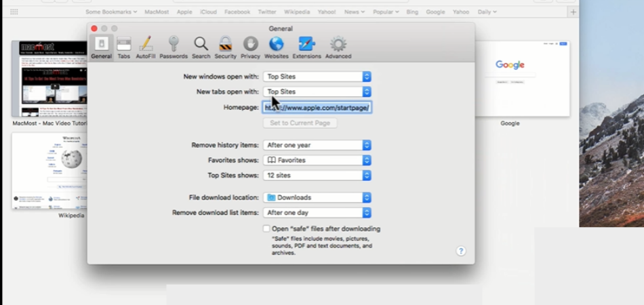Open the AutoFill preferences pane
644x305 pixels.
[x=145, y=47]
